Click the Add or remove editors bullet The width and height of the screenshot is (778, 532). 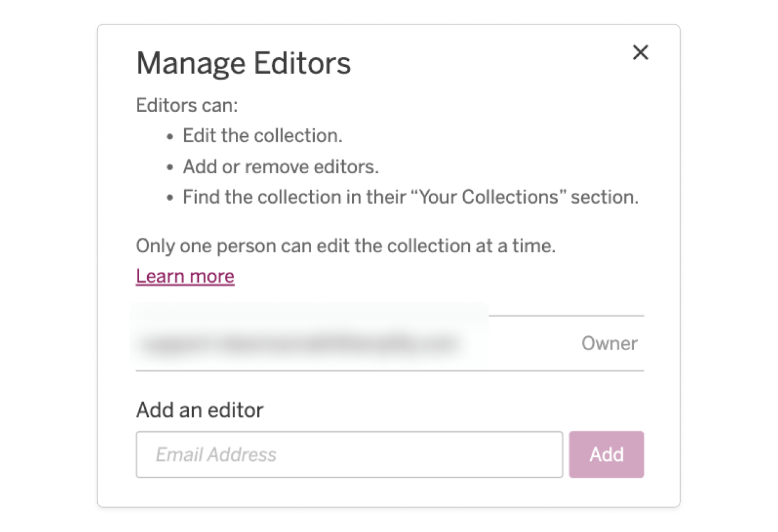(281, 166)
